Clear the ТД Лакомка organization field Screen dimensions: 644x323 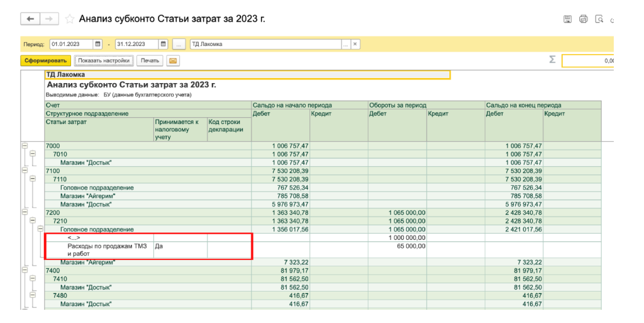point(355,44)
